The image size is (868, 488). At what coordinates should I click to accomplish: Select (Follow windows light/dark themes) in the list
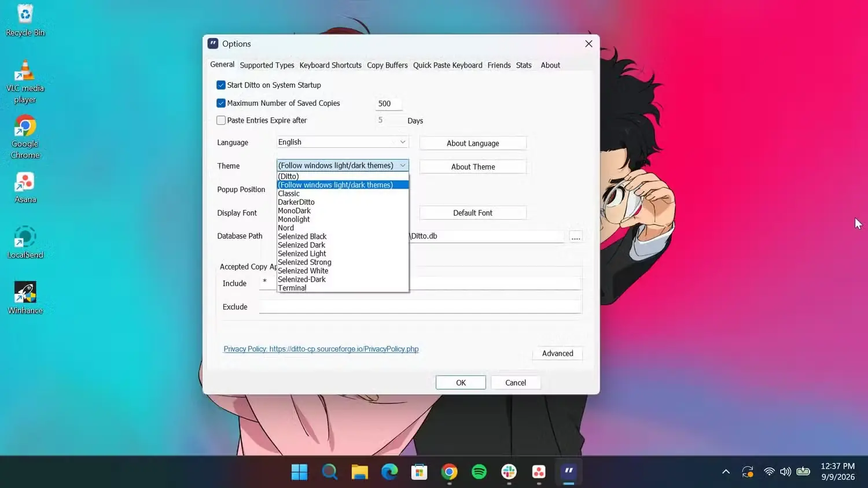(343, 185)
